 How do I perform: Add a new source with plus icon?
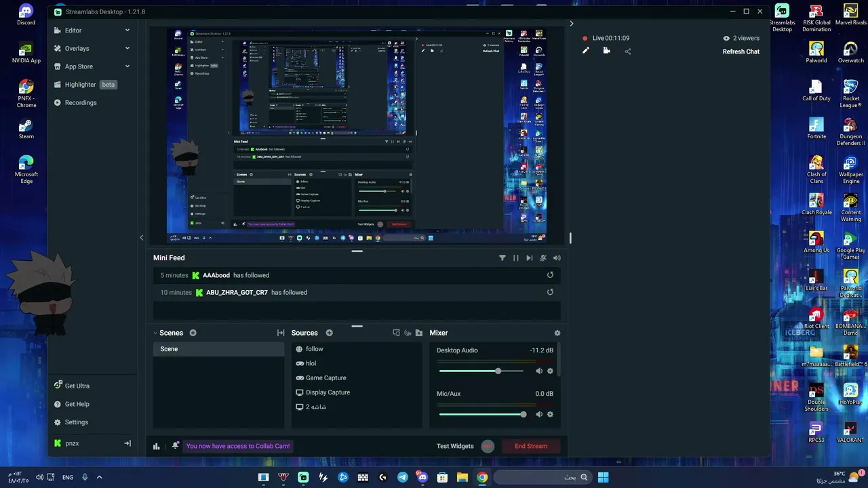(x=330, y=333)
